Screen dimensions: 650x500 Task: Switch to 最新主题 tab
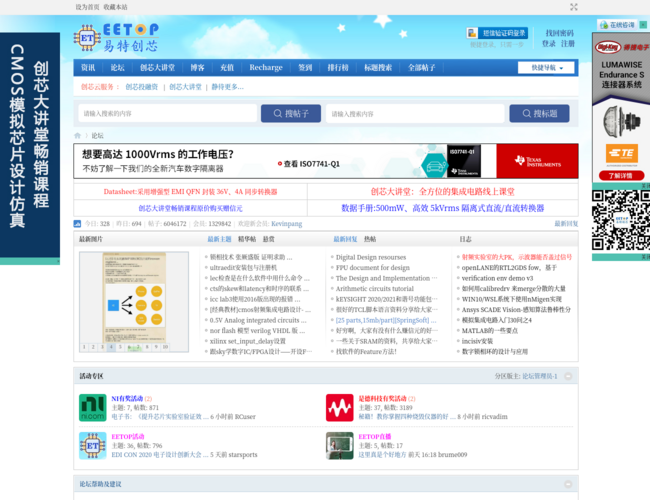click(219, 239)
